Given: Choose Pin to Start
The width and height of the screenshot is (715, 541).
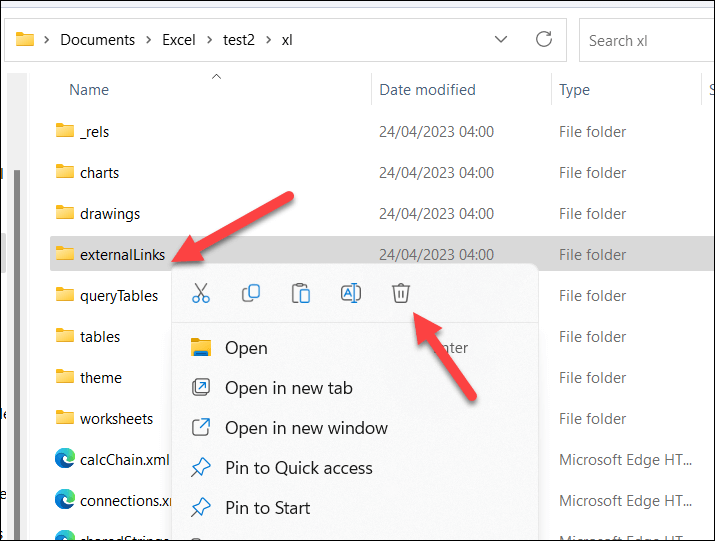Looking at the screenshot, I should [x=355, y=508].
